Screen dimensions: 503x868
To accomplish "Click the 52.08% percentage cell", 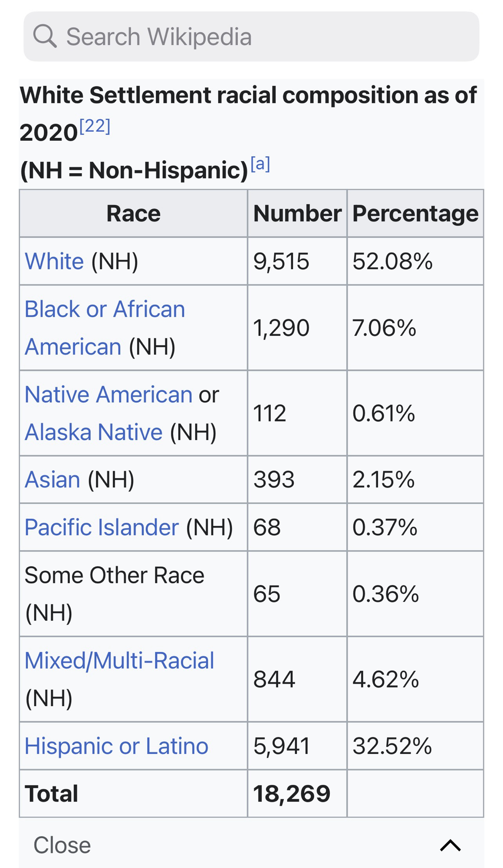I will tap(392, 261).
